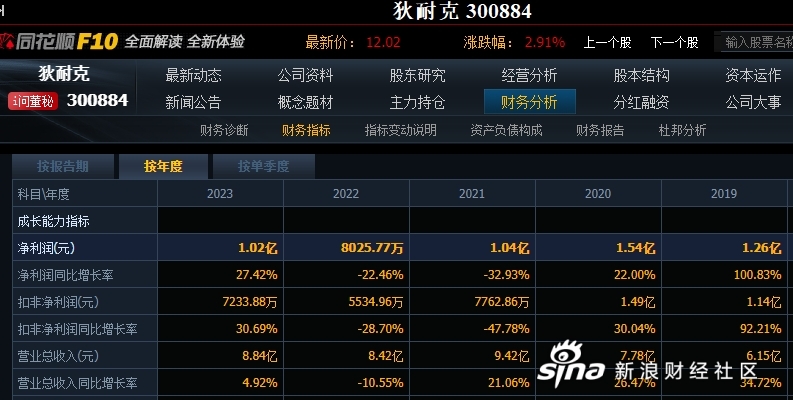Open 分红融资 section
This screenshot has height=400, width=793.
click(641, 102)
